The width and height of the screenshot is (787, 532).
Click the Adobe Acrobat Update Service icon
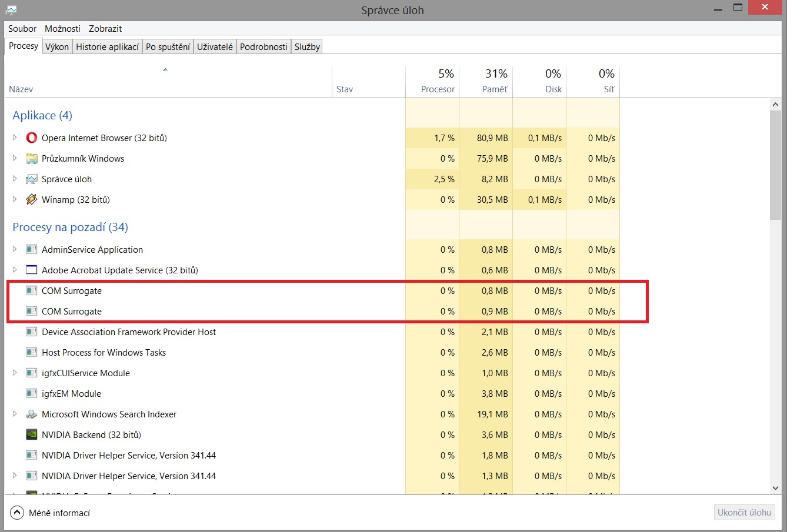click(x=32, y=270)
